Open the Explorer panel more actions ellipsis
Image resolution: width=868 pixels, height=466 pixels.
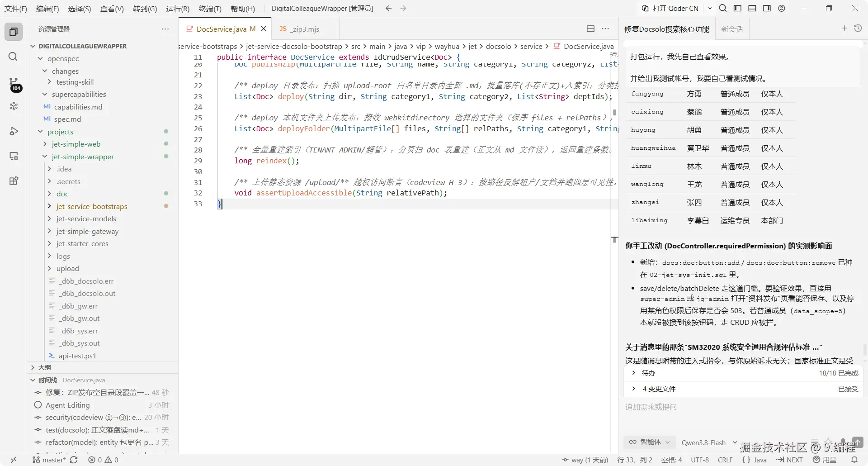(x=165, y=29)
